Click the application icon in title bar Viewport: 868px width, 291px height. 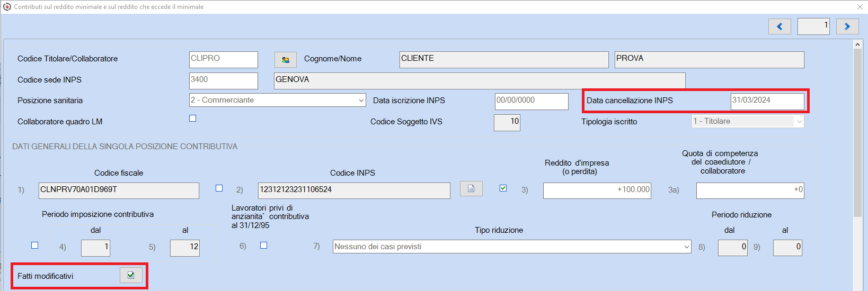pos(7,7)
